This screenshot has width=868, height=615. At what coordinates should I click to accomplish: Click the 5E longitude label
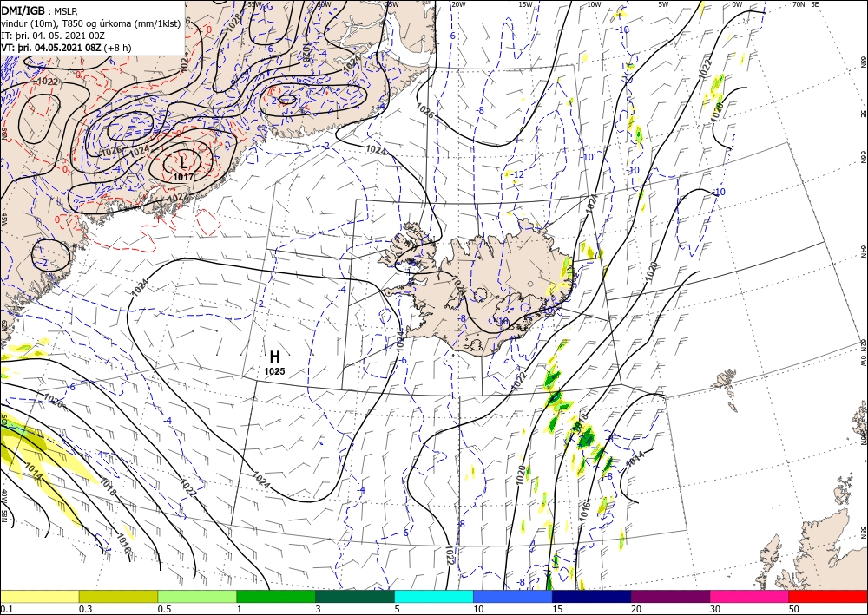[x=815, y=4]
